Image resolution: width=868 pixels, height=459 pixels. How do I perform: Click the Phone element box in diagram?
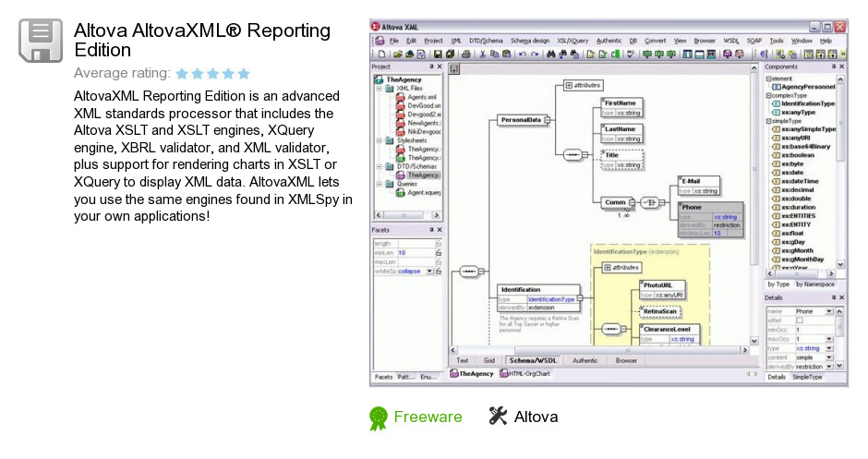[710, 220]
